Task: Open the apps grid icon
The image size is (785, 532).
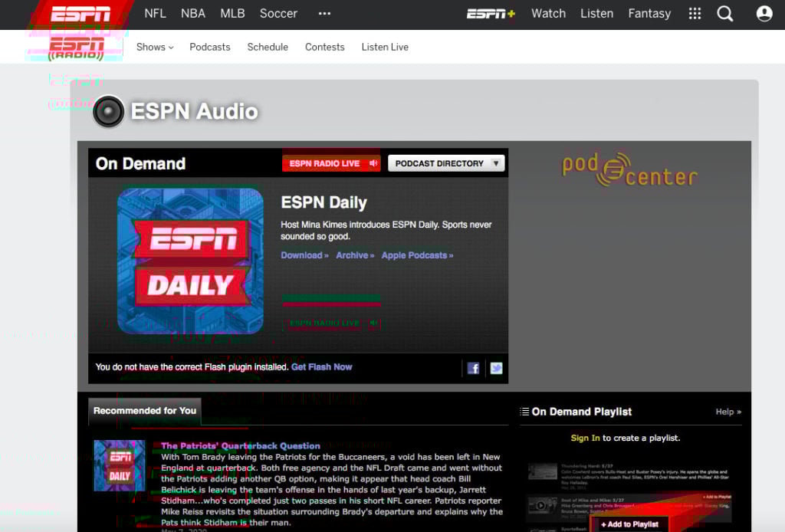Action: pos(695,14)
